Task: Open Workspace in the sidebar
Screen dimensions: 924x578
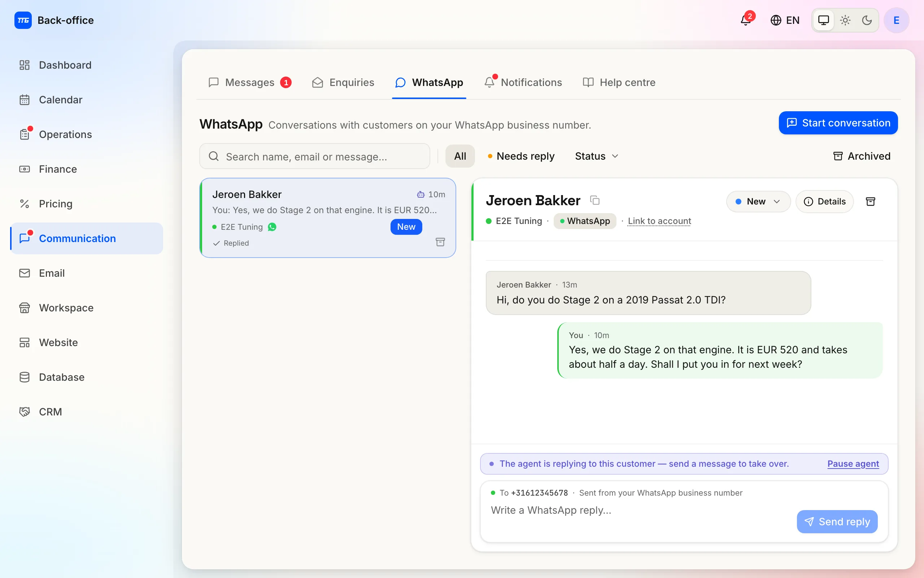Action: point(87,308)
